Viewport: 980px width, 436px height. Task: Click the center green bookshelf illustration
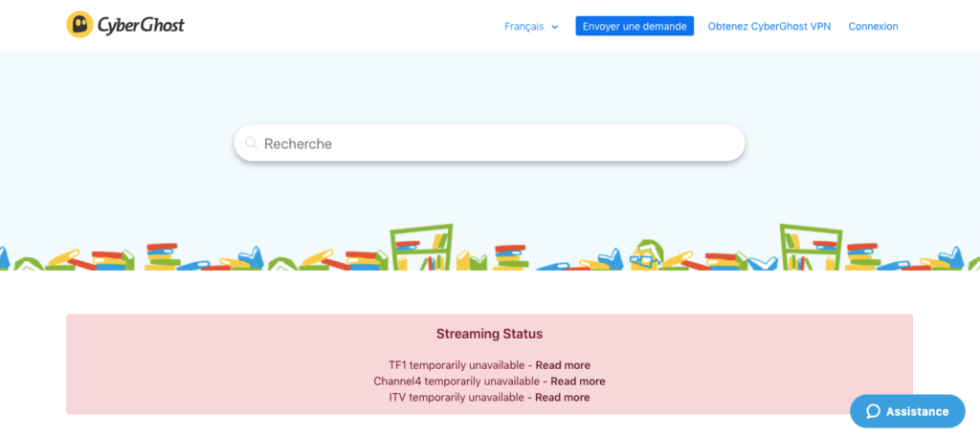[x=422, y=248]
